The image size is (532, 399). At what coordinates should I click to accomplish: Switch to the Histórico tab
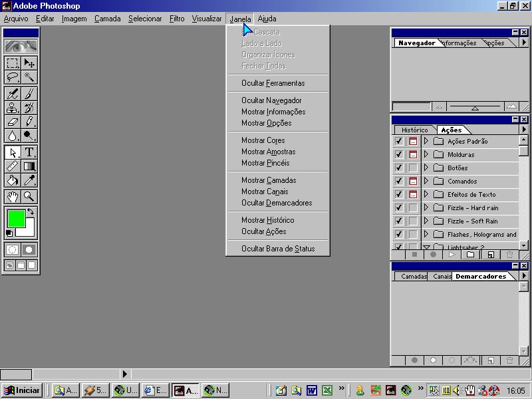tap(414, 130)
